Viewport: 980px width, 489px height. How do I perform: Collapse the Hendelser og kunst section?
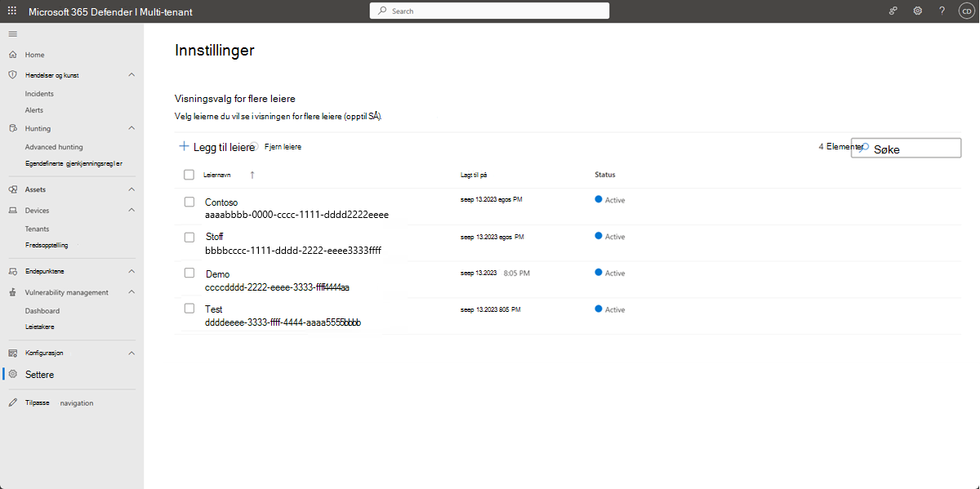click(x=132, y=75)
